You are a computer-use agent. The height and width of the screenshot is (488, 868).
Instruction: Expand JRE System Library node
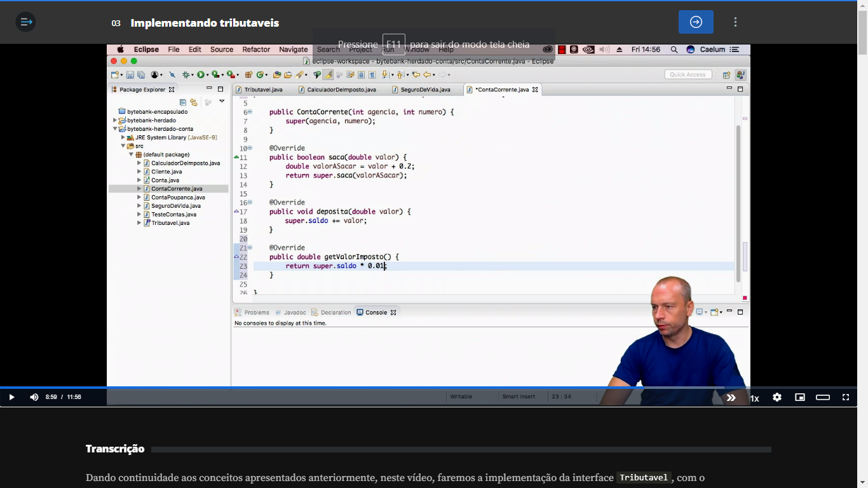123,137
